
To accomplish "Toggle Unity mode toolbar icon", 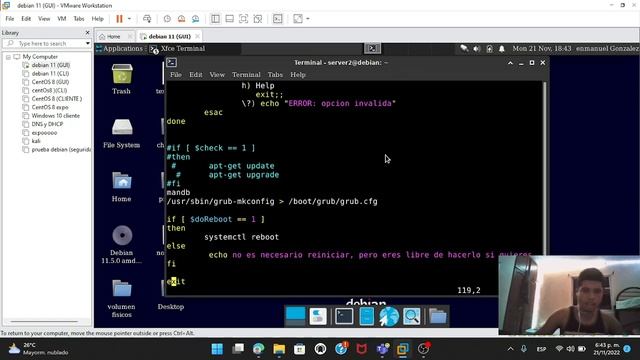I will coord(258,19).
